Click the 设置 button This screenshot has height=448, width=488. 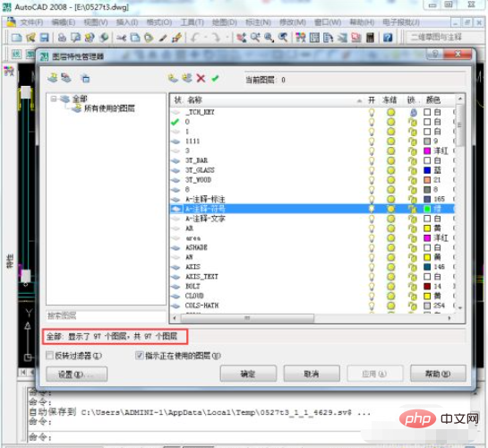77,374
